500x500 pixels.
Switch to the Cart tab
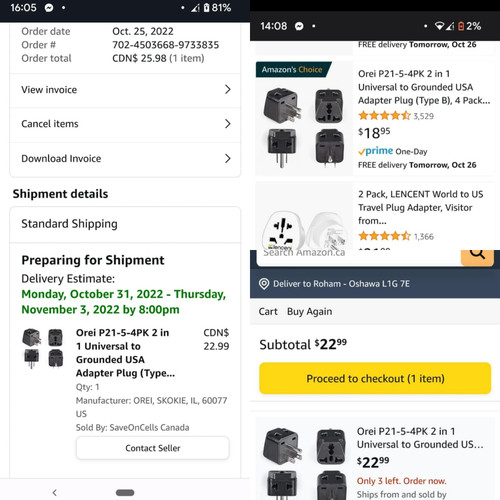coord(268,311)
